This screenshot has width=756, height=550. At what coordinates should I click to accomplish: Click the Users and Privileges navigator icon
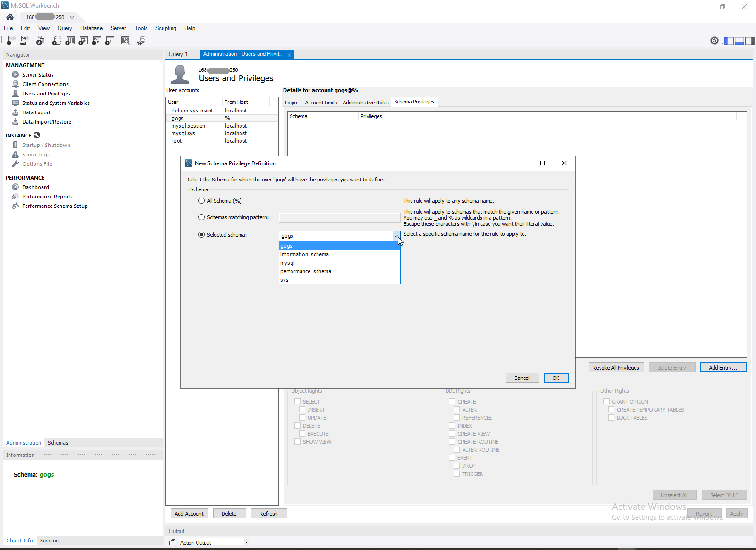click(16, 94)
